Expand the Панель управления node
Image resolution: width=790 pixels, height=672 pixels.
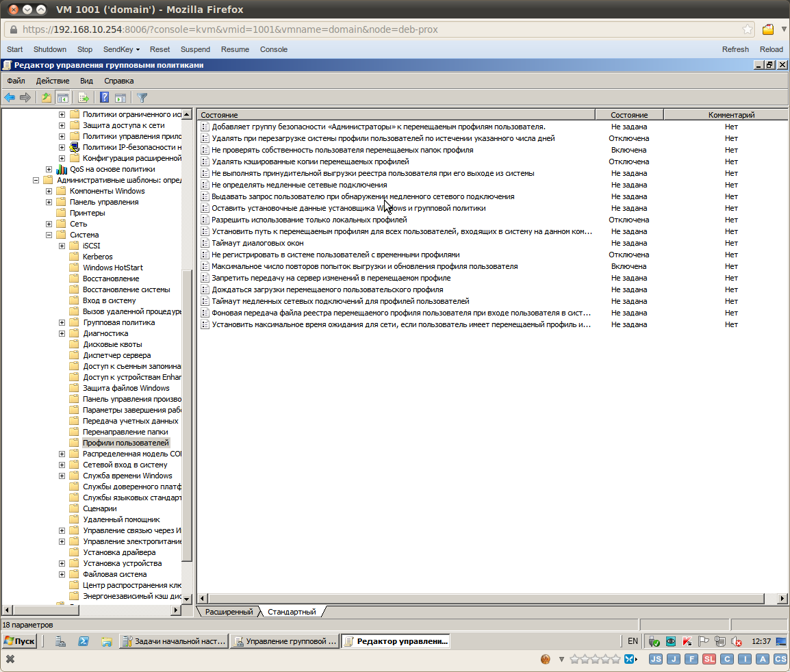[49, 202]
